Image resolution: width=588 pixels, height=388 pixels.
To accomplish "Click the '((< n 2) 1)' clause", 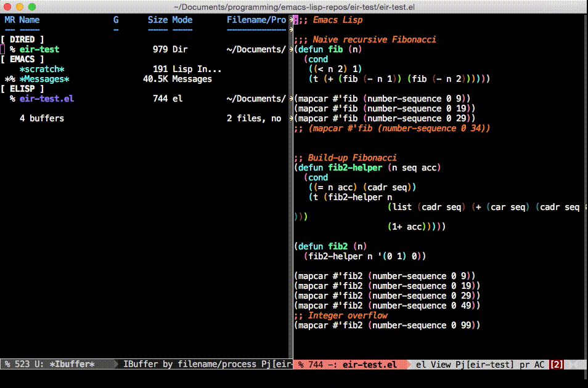I will coord(335,69).
